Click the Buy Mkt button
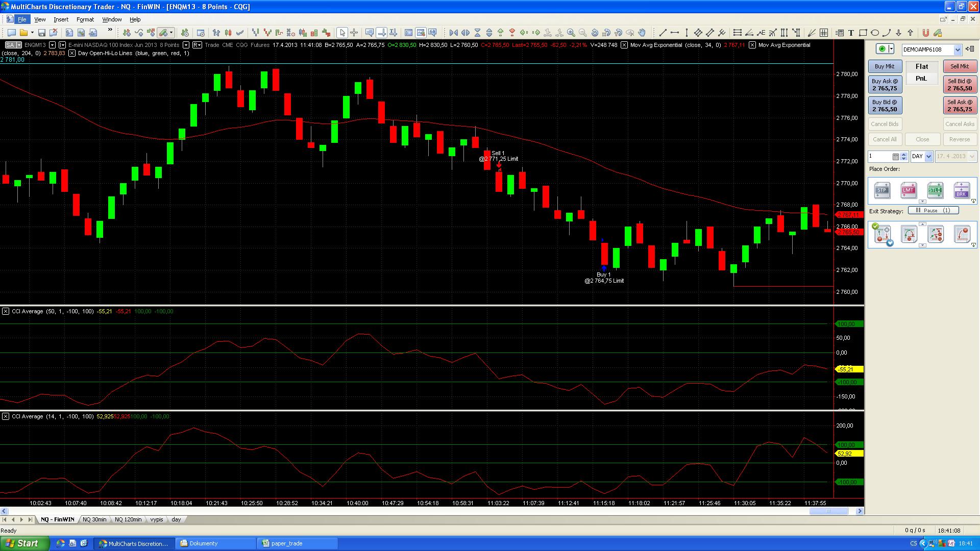The width and height of the screenshot is (980, 551). click(885, 66)
